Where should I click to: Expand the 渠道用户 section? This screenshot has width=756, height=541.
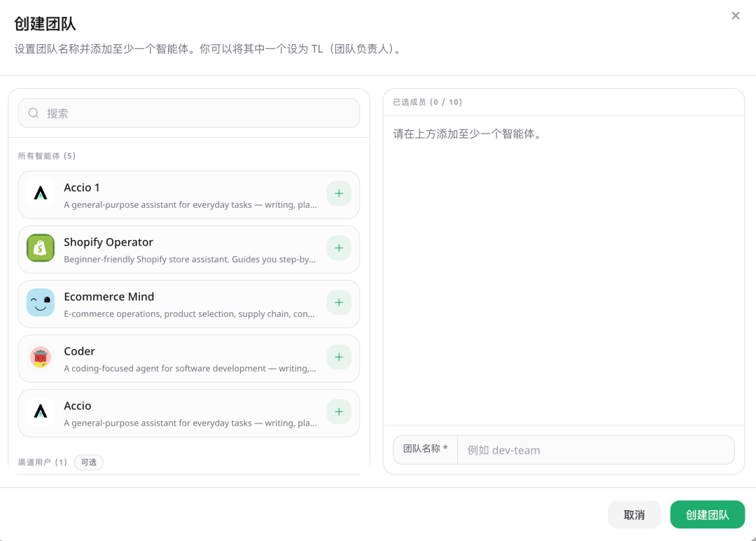[x=43, y=462]
